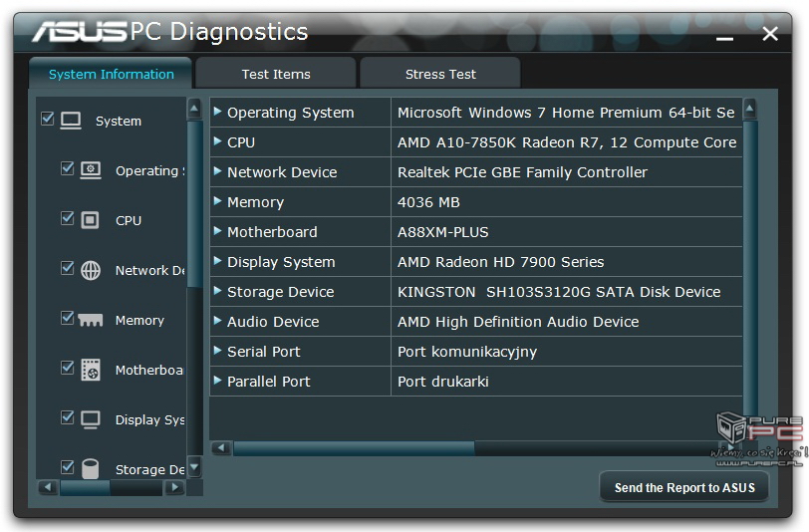Click the 'Audio Device' row label

(273, 322)
